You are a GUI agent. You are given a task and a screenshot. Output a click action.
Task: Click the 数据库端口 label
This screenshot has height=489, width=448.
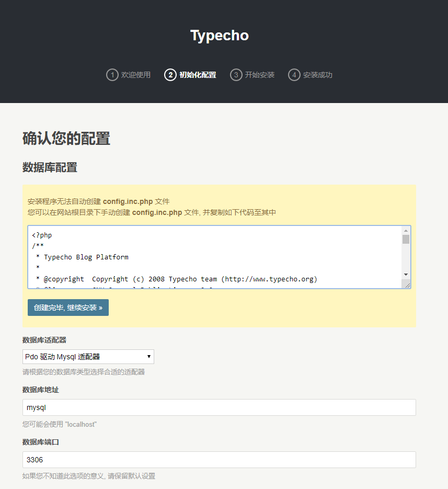point(41,442)
